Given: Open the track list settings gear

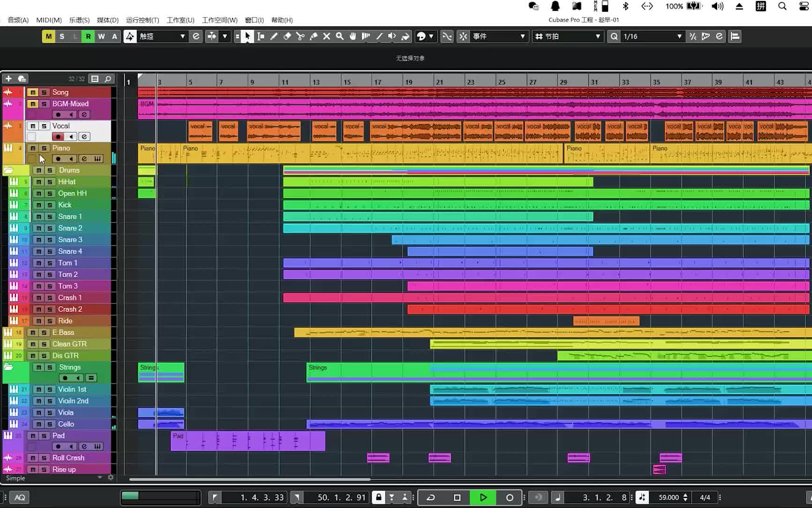Looking at the screenshot, I should [x=111, y=477].
